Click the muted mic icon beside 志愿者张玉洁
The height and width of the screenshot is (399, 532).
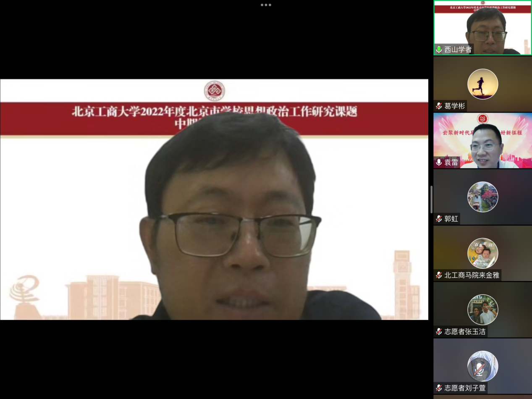pyautogui.click(x=439, y=331)
